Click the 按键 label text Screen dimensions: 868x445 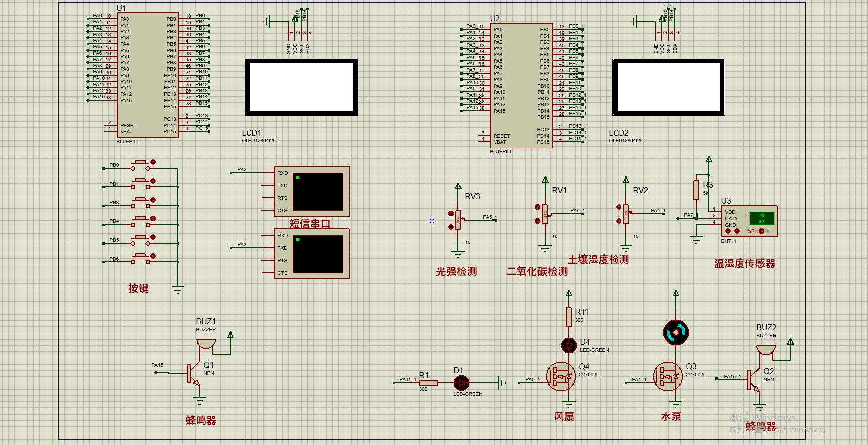(138, 288)
